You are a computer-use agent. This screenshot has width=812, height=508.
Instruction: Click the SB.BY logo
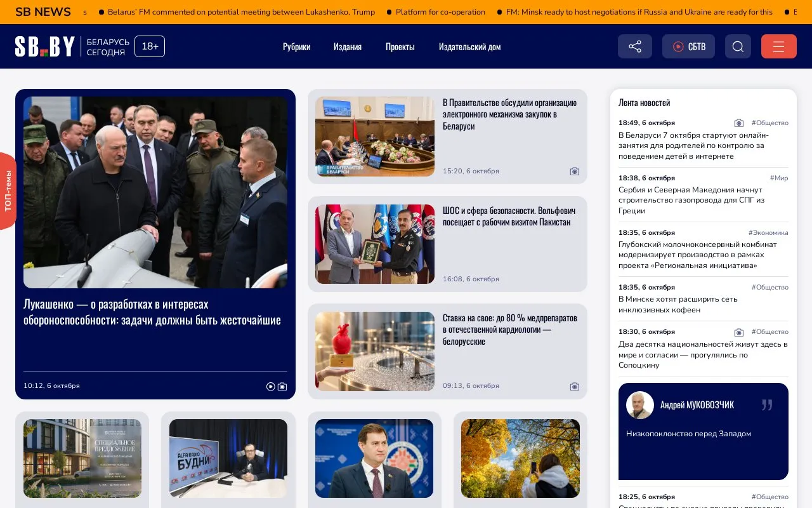[45, 46]
